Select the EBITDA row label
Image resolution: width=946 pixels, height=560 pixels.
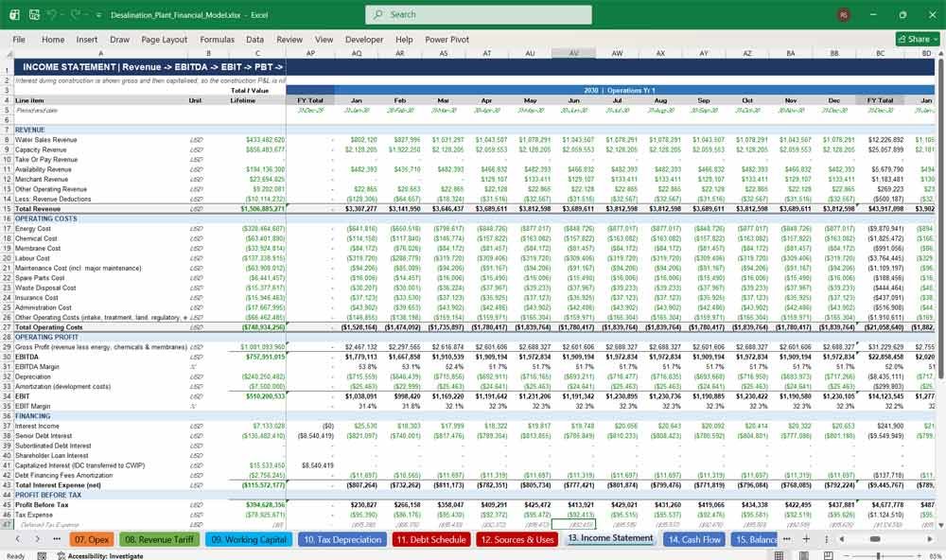point(26,357)
